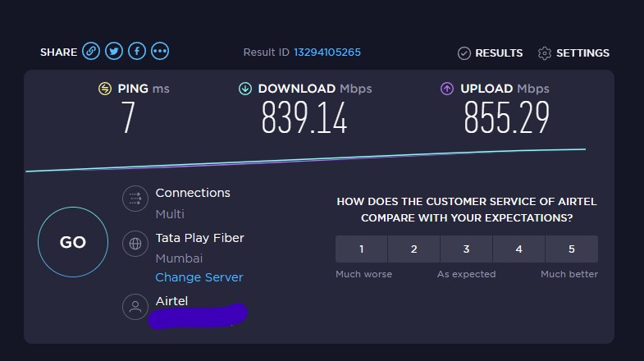This screenshot has height=361, width=644.
Task: Select rating 2 for Airtel
Action: 414,249
